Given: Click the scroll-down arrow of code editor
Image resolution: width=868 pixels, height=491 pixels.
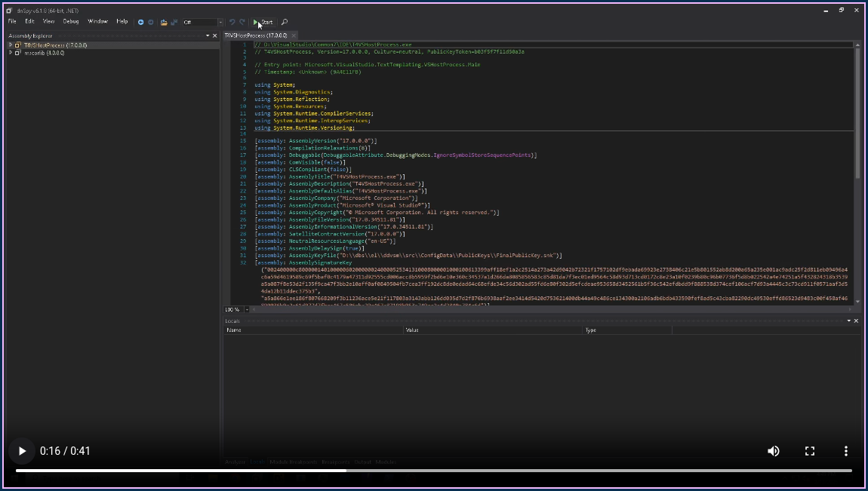Looking at the screenshot, I should 857,302.
